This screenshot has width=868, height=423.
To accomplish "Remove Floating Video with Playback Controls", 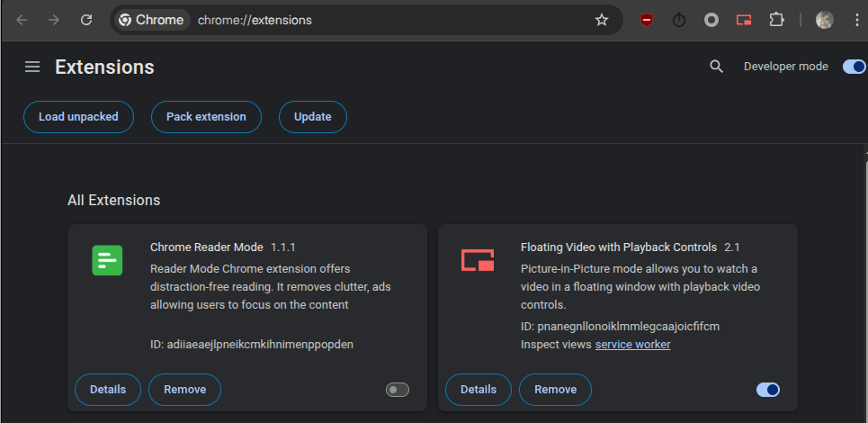I will [x=555, y=390].
